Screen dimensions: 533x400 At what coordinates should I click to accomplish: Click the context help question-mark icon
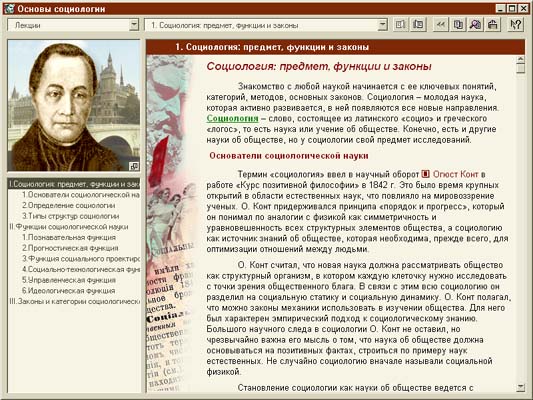[516, 25]
